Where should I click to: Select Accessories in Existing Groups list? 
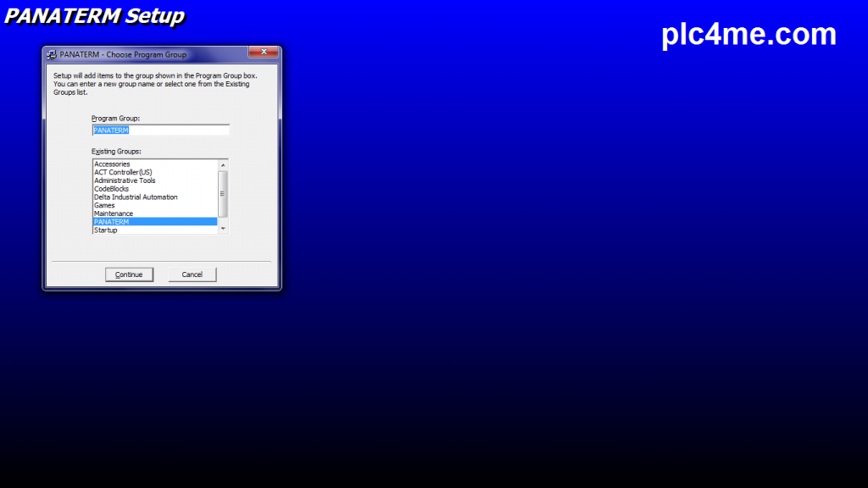click(112, 164)
